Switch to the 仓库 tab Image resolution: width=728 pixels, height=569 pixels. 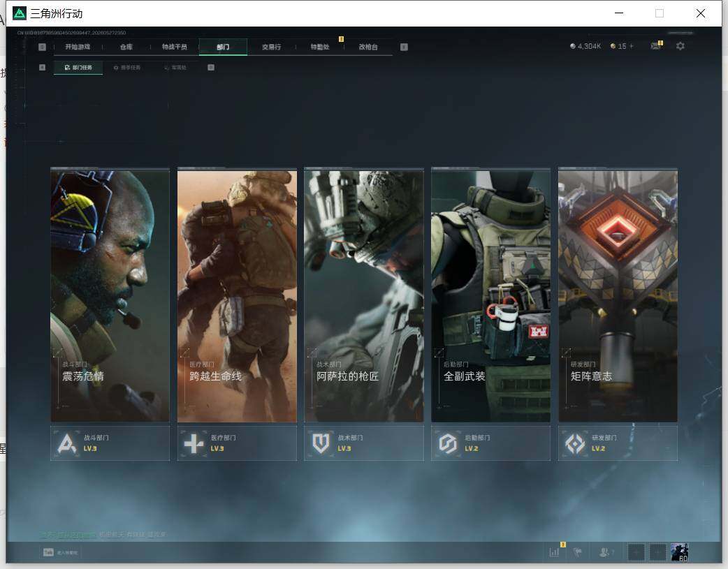click(126, 47)
